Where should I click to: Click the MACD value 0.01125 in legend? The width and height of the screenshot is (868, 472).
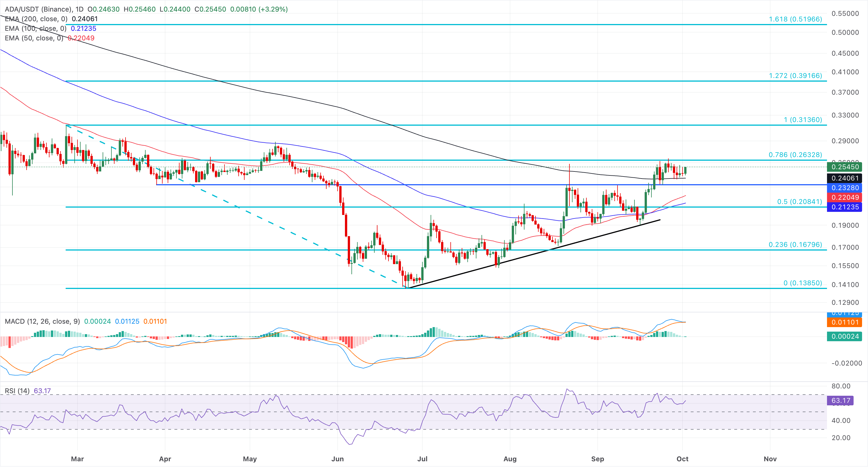tap(127, 321)
